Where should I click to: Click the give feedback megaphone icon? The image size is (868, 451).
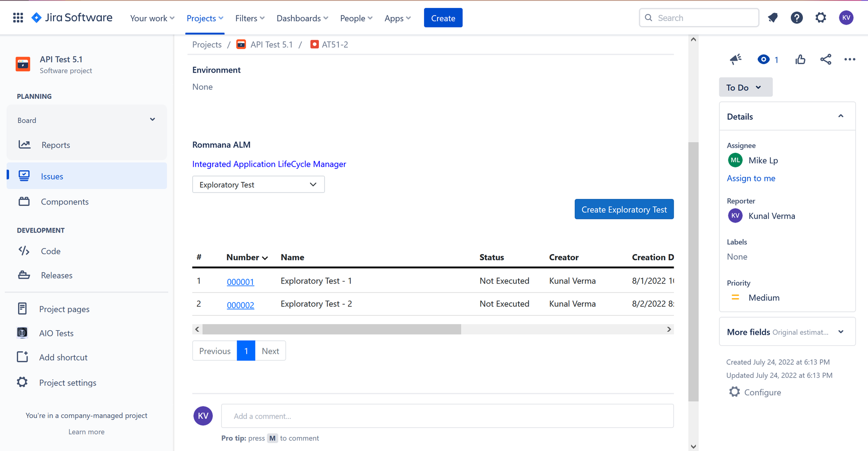[736, 59]
